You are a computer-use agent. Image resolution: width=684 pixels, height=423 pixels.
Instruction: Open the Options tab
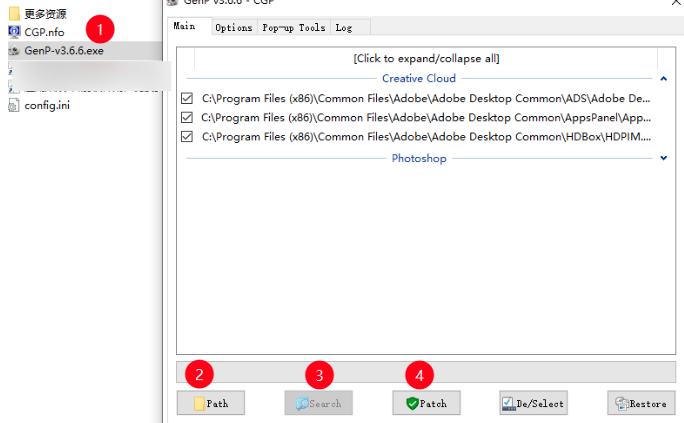coord(234,27)
